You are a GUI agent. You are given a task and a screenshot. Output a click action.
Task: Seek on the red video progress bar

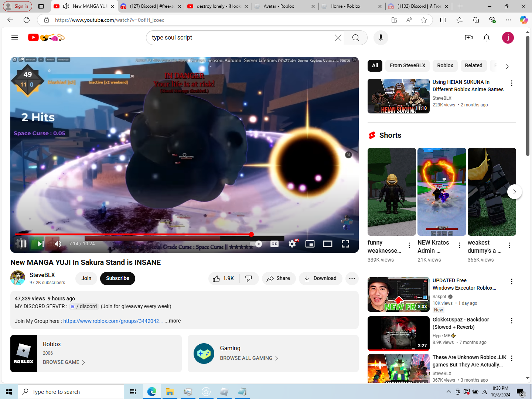184,234
